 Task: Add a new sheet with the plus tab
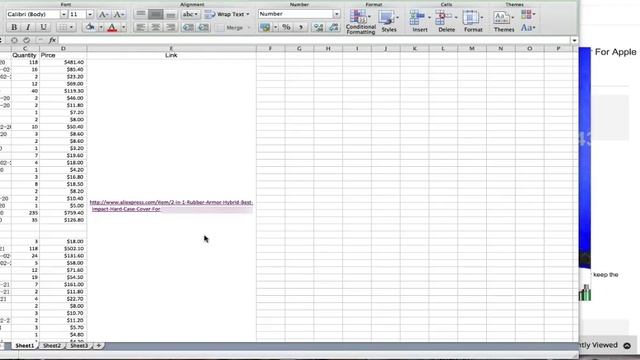(x=98, y=346)
